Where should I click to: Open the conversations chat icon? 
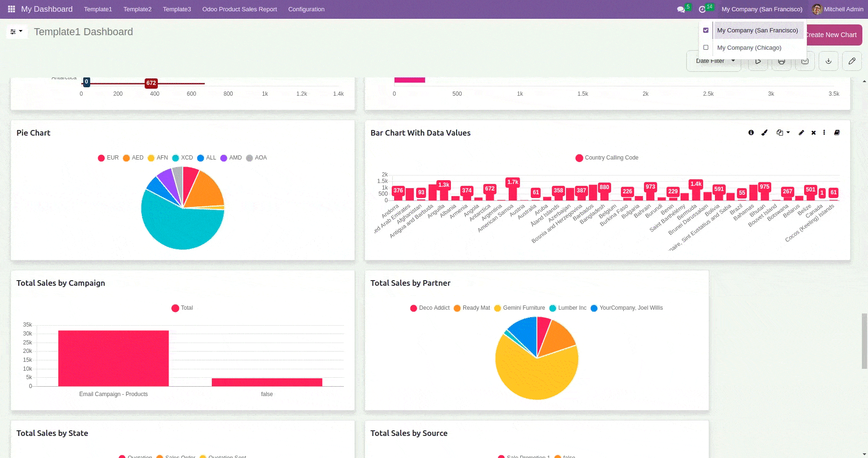681,9
